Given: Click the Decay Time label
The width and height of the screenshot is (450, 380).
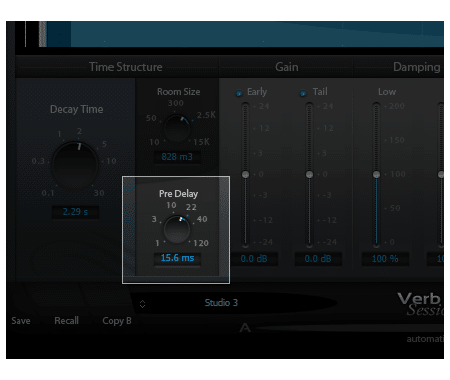Looking at the screenshot, I should pyautogui.click(x=76, y=109).
